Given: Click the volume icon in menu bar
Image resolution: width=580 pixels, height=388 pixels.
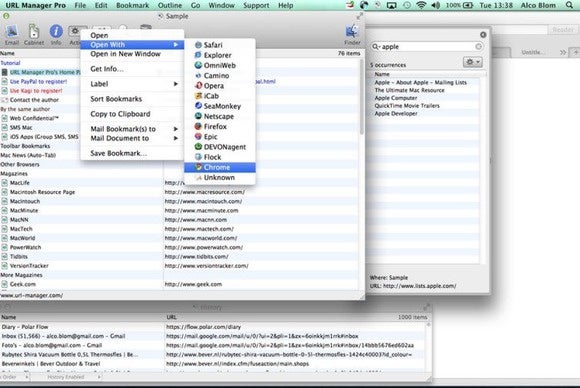Looking at the screenshot, I should click(436, 5).
